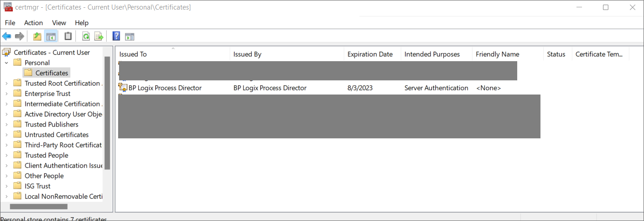Expand the Untrusted Certificates node
Viewport: 644px width, 221px height.
click(x=6, y=135)
